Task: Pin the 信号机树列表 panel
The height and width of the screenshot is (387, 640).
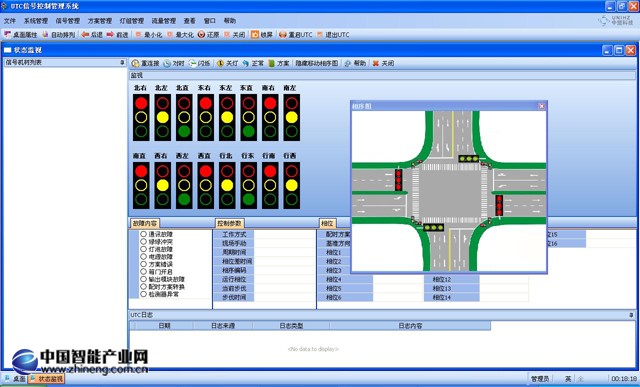Action: click(x=122, y=62)
